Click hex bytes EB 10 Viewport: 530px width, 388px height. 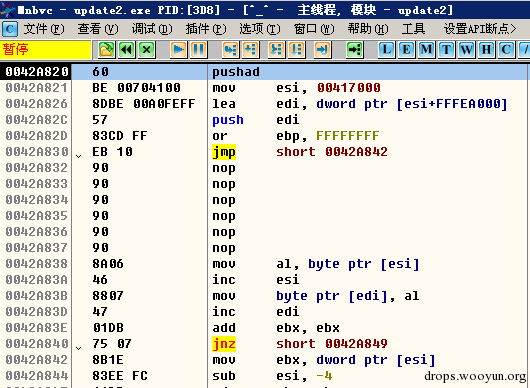(x=112, y=152)
